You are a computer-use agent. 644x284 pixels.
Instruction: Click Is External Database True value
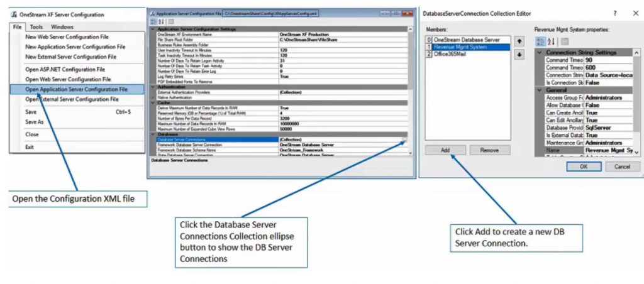click(609, 135)
